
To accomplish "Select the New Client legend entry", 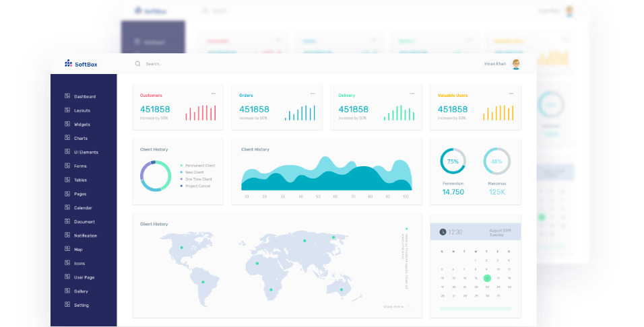I will (x=192, y=172).
